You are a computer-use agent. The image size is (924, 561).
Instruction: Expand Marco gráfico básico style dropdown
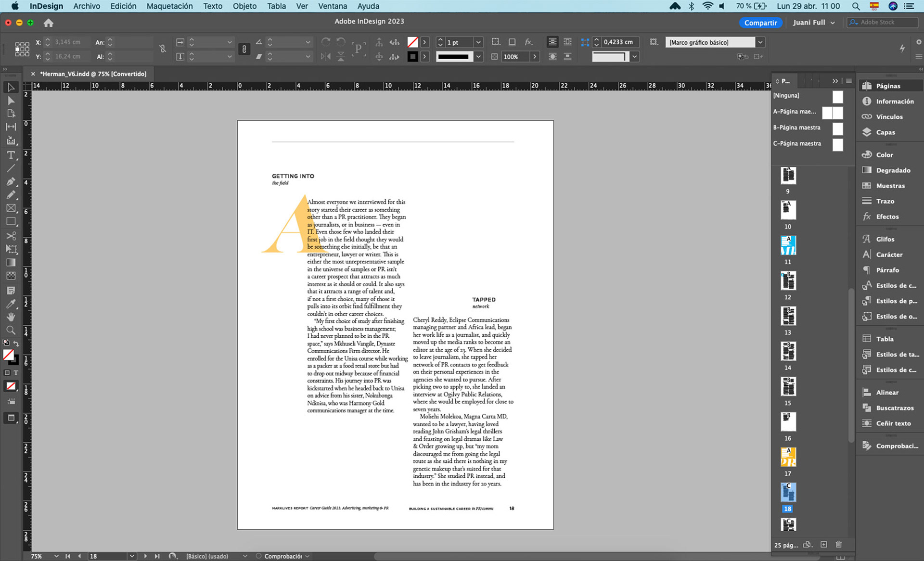click(760, 42)
